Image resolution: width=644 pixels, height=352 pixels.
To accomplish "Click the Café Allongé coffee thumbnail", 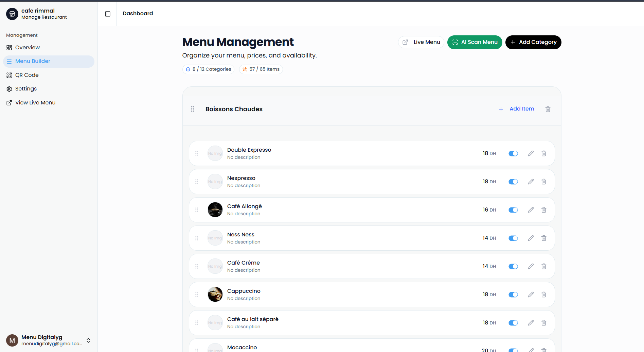I will tap(215, 210).
